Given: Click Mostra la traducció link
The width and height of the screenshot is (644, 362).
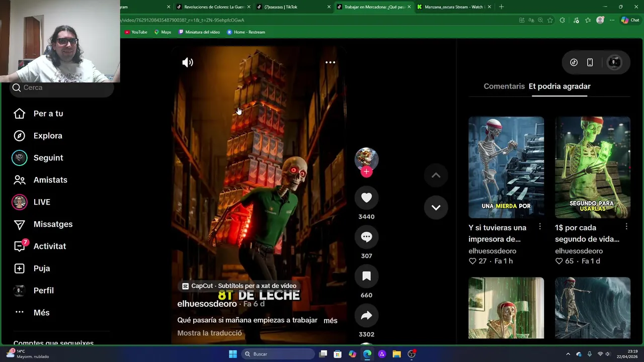Looking at the screenshot, I should [x=209, y=333].
